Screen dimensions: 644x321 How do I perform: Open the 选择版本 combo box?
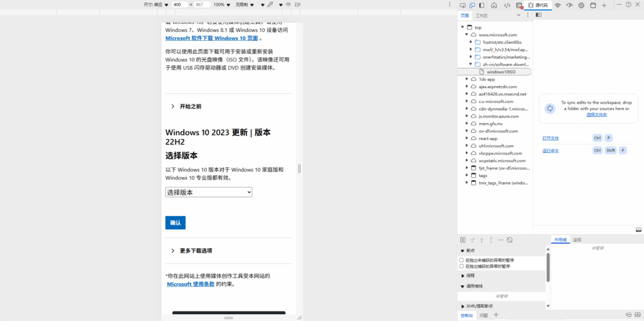[209, 192]
